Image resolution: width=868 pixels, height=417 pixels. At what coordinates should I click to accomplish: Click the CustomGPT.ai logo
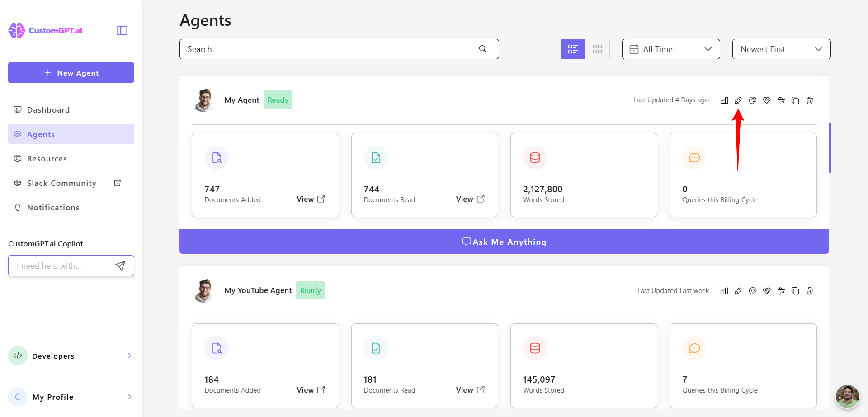point(45,30)
